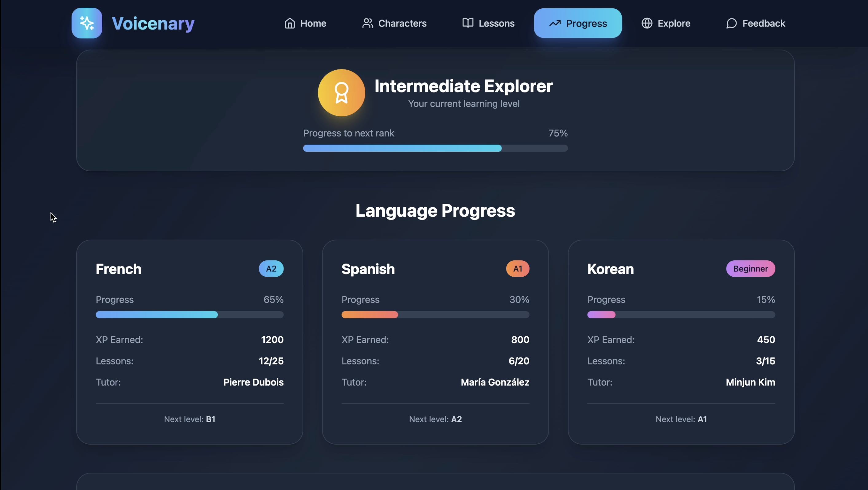
Task: Click the speech bubble icon beside Feedback
Action: click(731, 23)
